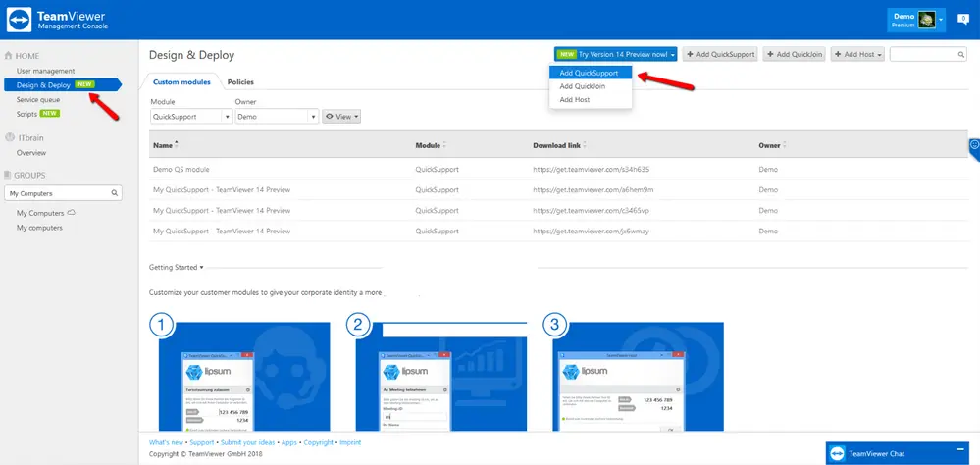
Task: Click step 1 QuickSupport preview thumbnail
Action: point(244,377)
